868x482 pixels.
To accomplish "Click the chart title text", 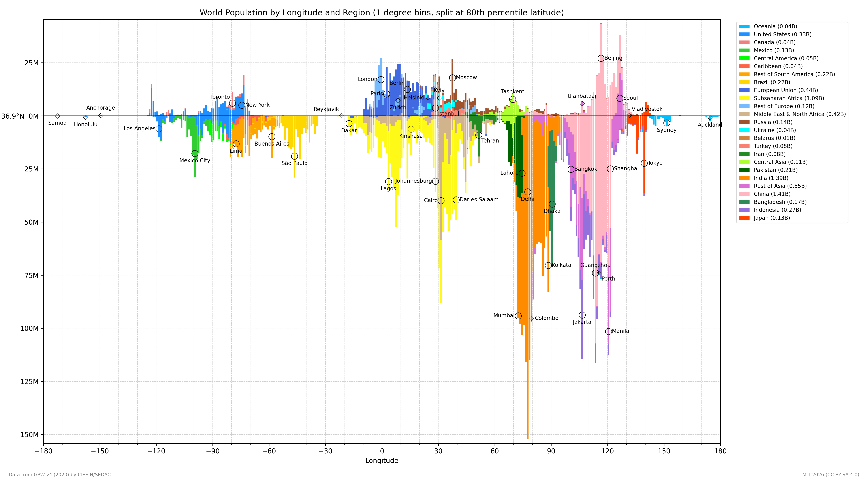I will (381, 13).
